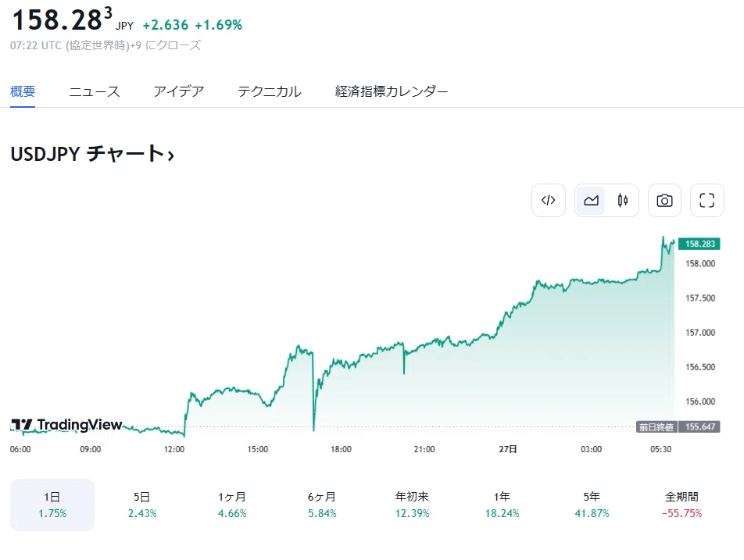Select the 概要 tab
This screenshot has width=744, height=560.
[23, 91]
